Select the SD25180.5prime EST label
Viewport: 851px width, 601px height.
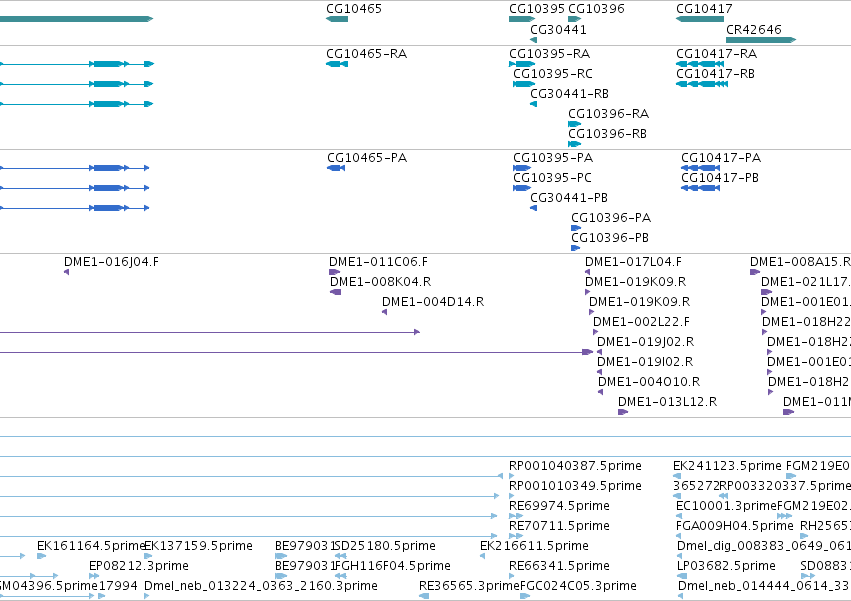tap(385, 546)
